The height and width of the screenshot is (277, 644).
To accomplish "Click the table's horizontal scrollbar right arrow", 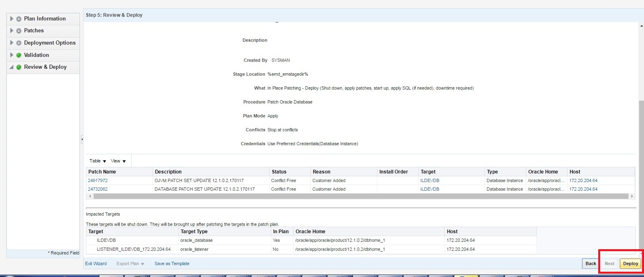I will coord(632,196).
